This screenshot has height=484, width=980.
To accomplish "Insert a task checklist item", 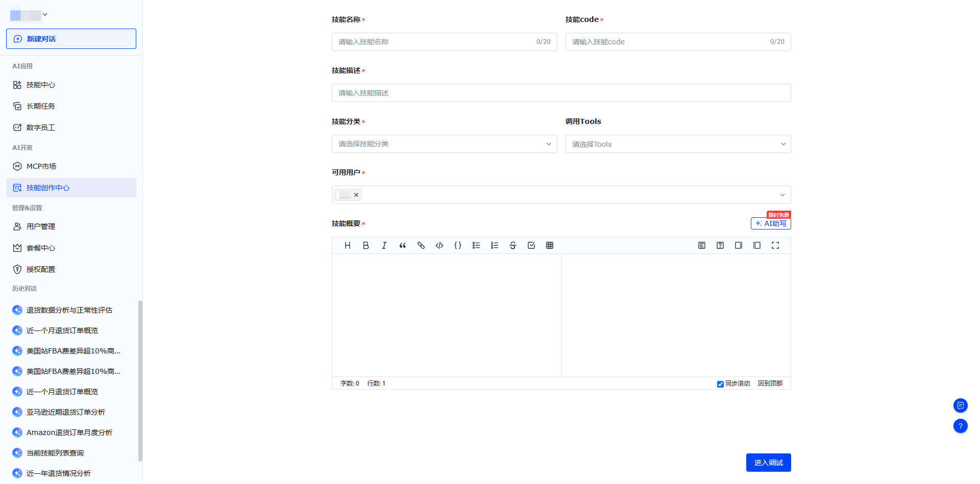I will pos(531,245).
